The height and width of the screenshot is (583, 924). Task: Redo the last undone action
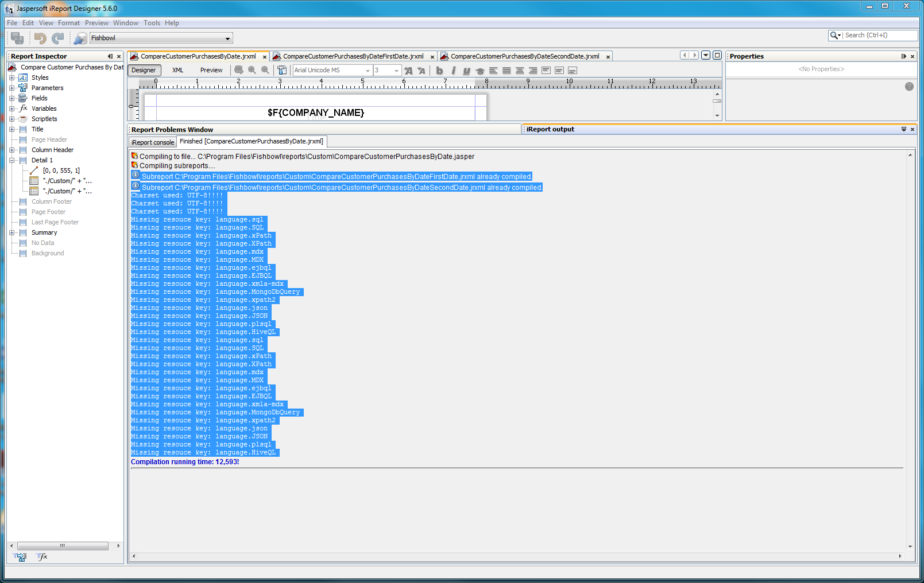pyautogui.click(x=58, y=38)
